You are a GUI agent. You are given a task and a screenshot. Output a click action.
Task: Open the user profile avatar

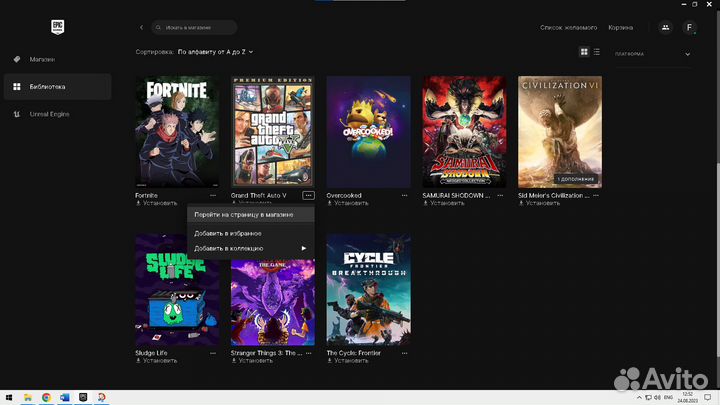tap(689, 28)
